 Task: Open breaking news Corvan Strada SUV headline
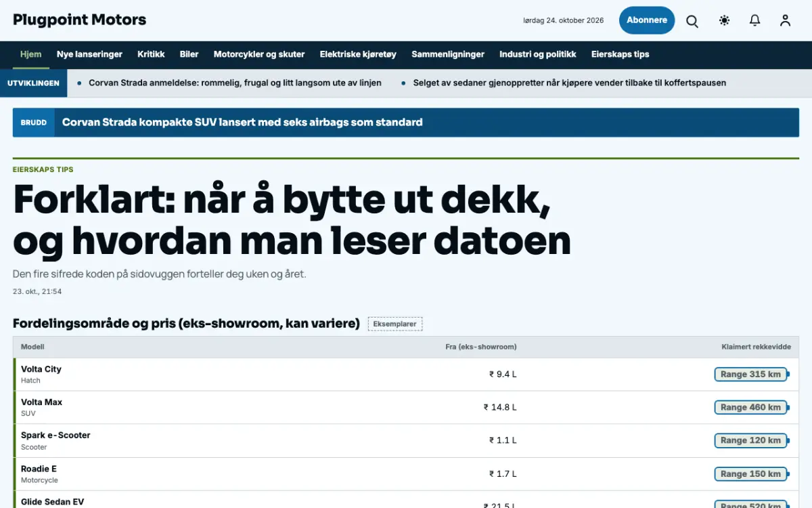[242, 123]
